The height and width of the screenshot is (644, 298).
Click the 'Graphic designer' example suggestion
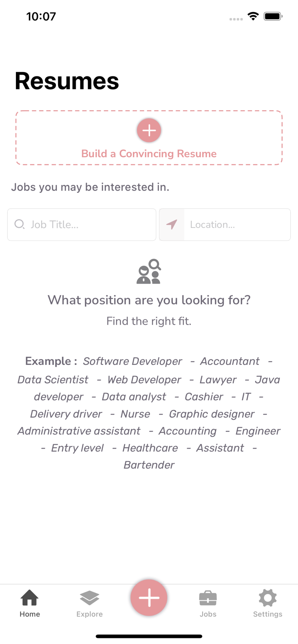211,414
